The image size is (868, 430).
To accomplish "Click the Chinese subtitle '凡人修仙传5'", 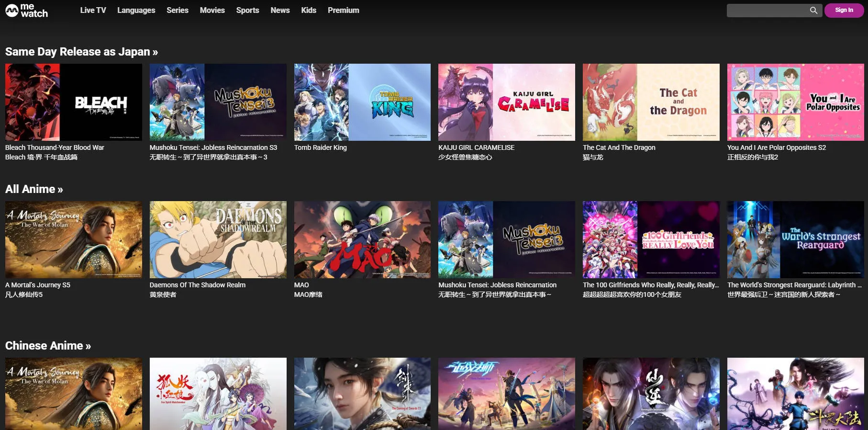I will pos(24,294).
